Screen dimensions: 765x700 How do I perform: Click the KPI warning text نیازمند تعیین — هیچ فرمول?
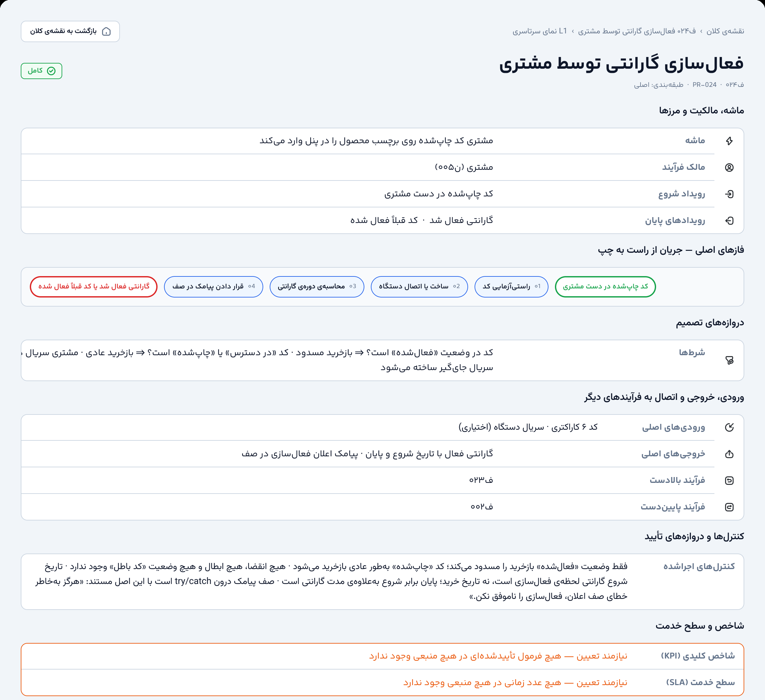click(x=498, y=656)
